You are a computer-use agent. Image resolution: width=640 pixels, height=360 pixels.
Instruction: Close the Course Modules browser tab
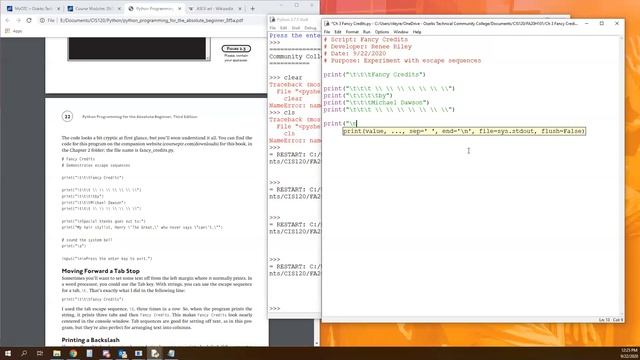coord(119,9)
